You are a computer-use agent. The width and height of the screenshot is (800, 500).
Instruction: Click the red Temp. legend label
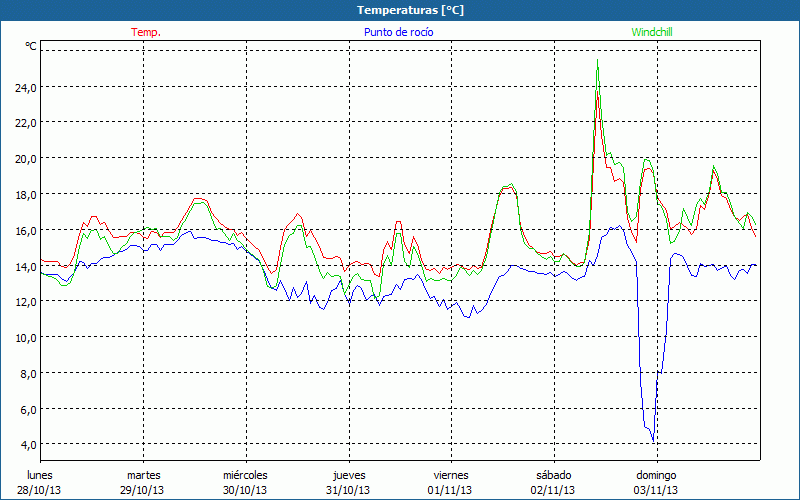[x=145, y=32]
